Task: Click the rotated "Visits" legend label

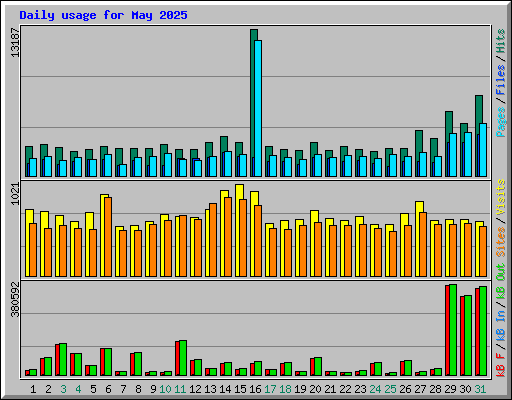Action: [x=501, y=197]
